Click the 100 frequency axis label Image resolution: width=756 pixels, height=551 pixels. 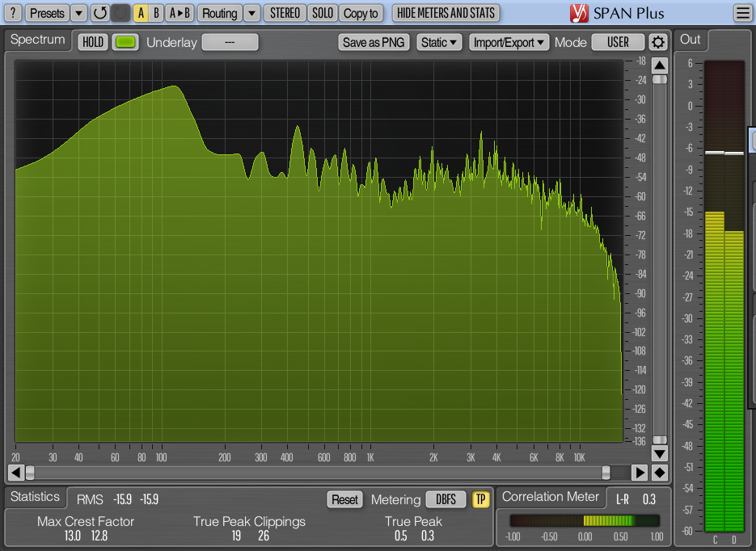click(161, 457)
